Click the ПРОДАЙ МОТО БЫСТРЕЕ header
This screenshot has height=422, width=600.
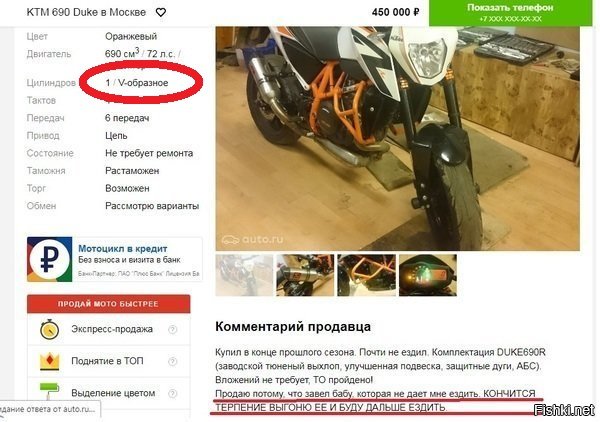click(x=108, y=304)
